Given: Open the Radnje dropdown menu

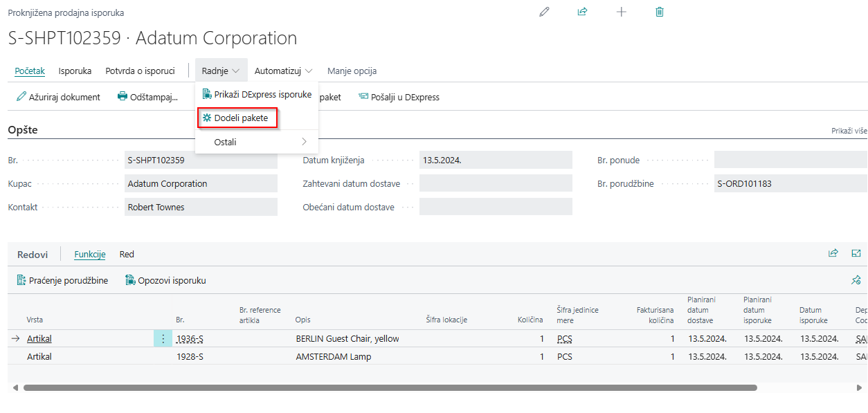Looking at the screenshot, I should point(221,71).
